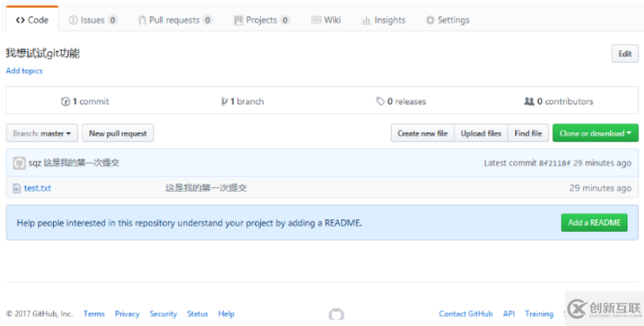The height and width of the screenshot is (326, 644).
Task: Click the Upload files button
Action: click(x=481, y=134)
